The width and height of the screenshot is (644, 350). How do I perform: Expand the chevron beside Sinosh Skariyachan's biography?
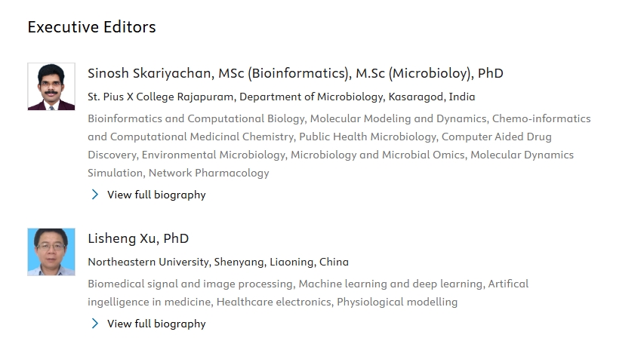click(95, 195)
